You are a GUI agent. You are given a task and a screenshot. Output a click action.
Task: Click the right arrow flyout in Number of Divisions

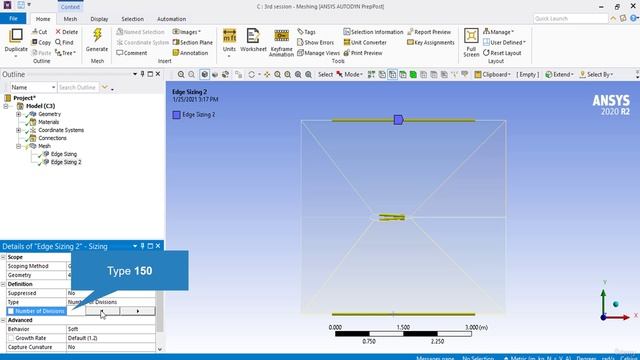point(138,311)
